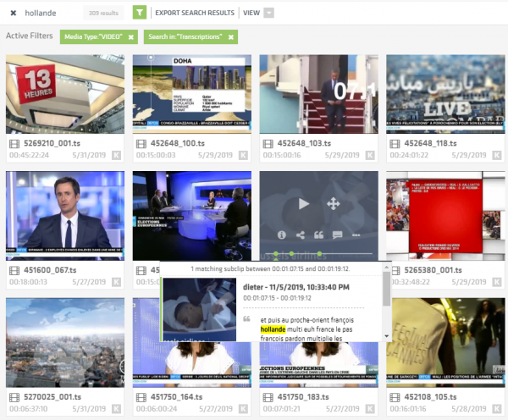
Task: Click the popup scrollbar down arrow
Action: click(x=386, y=336)
